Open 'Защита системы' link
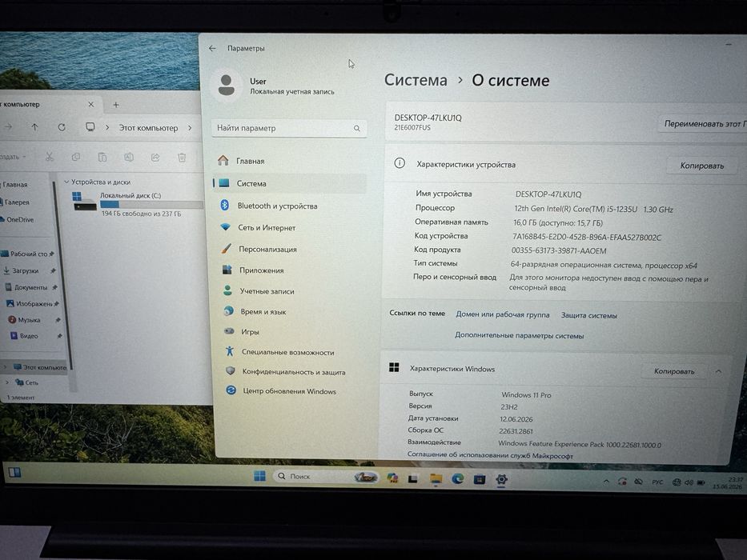747x560 pixels. click(588, 315)
